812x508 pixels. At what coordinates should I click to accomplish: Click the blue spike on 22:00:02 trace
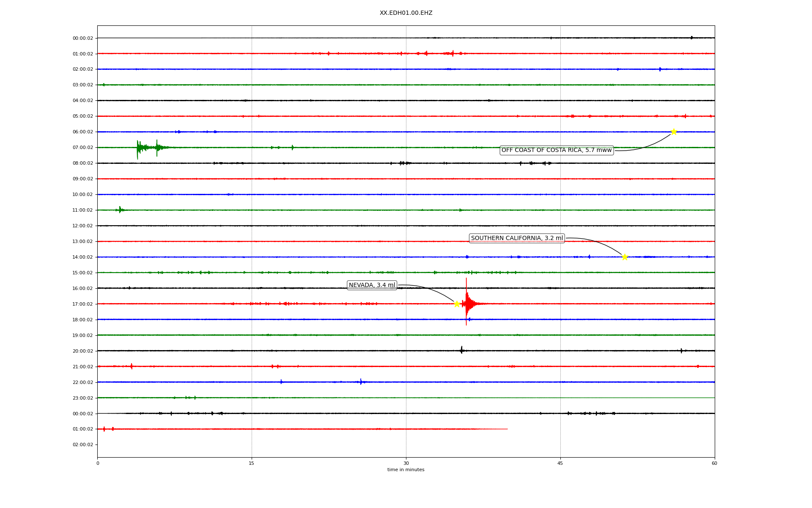pos(361,382)
